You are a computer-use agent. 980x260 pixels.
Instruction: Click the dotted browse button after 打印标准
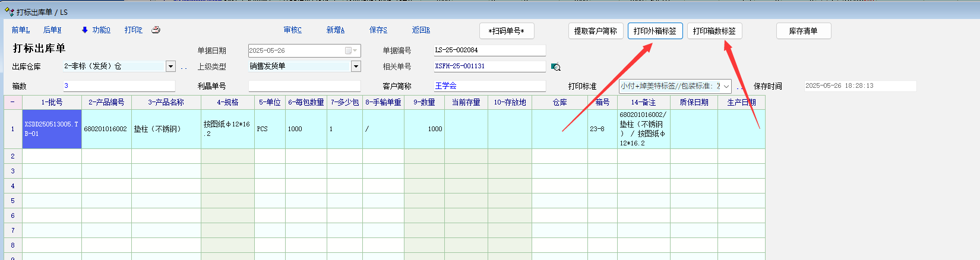[739, 87]
